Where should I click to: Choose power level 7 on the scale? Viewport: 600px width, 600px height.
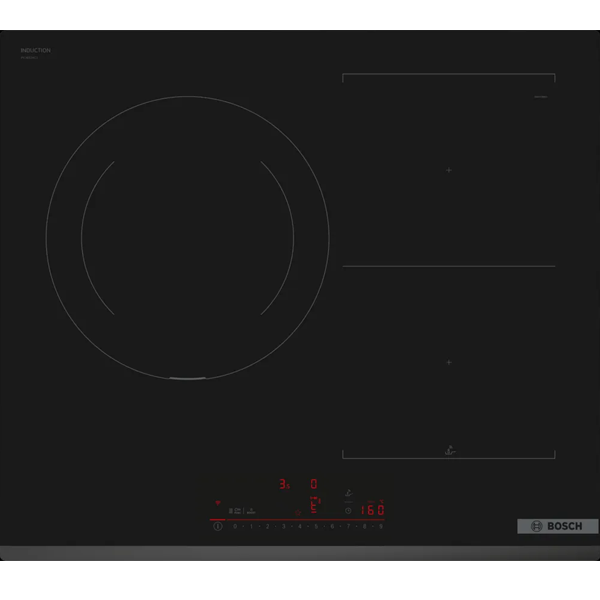349,526
